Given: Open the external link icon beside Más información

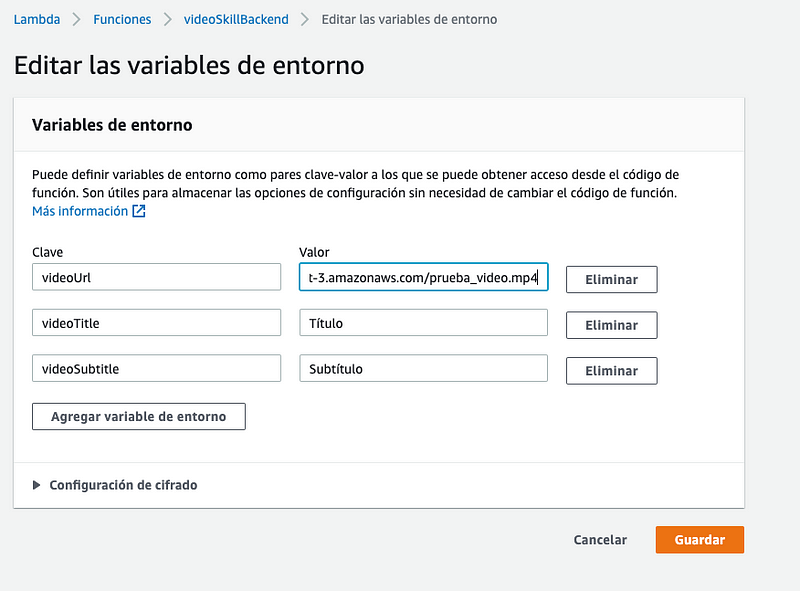Looking at the screenshot, I should tap(139, 212).
